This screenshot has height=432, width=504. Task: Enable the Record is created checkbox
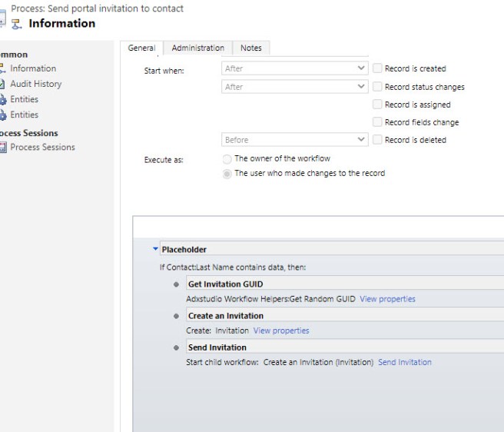pyautogui.click(x=377, y=68)
